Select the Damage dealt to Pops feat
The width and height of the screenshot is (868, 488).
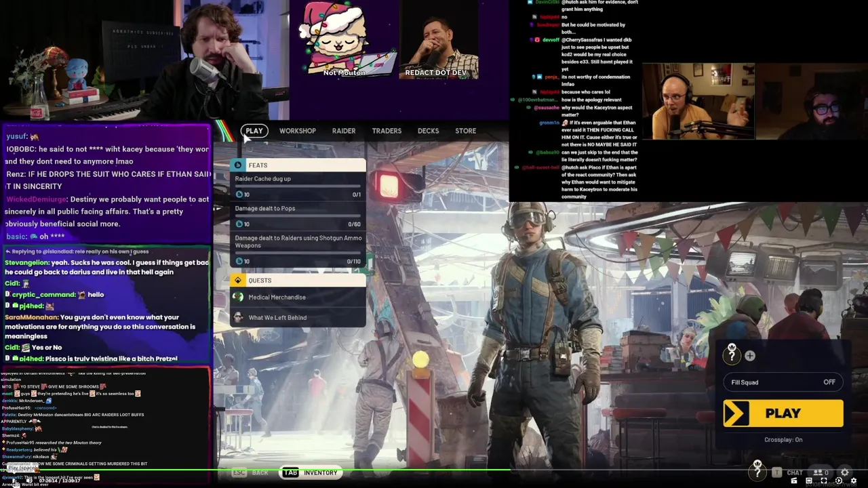click(x=298, y=216)
